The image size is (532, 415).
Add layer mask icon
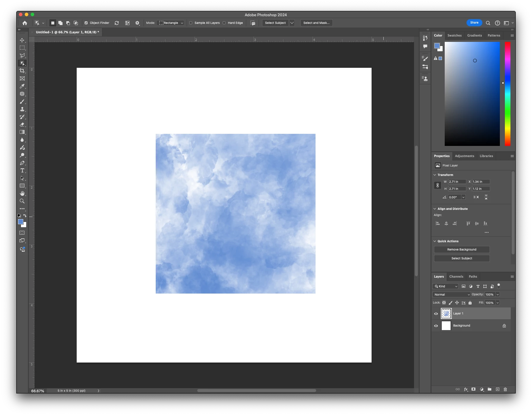click(x=473, y=389)
